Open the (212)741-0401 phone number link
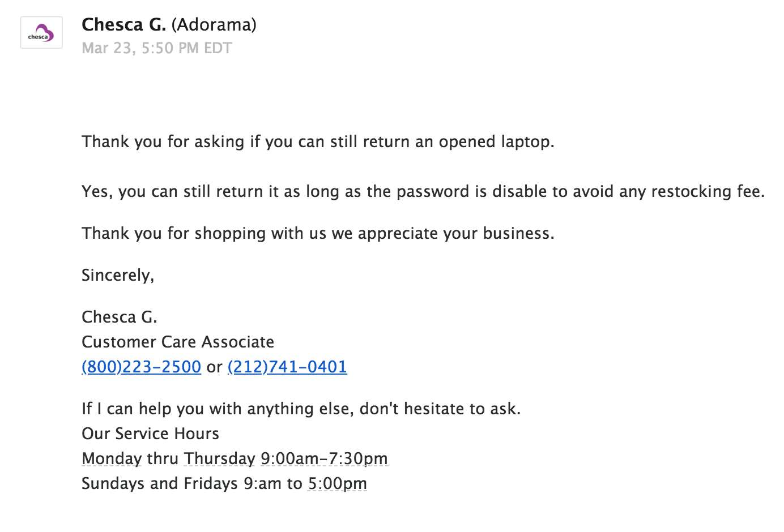784x532 pixels. pos(287,367)
